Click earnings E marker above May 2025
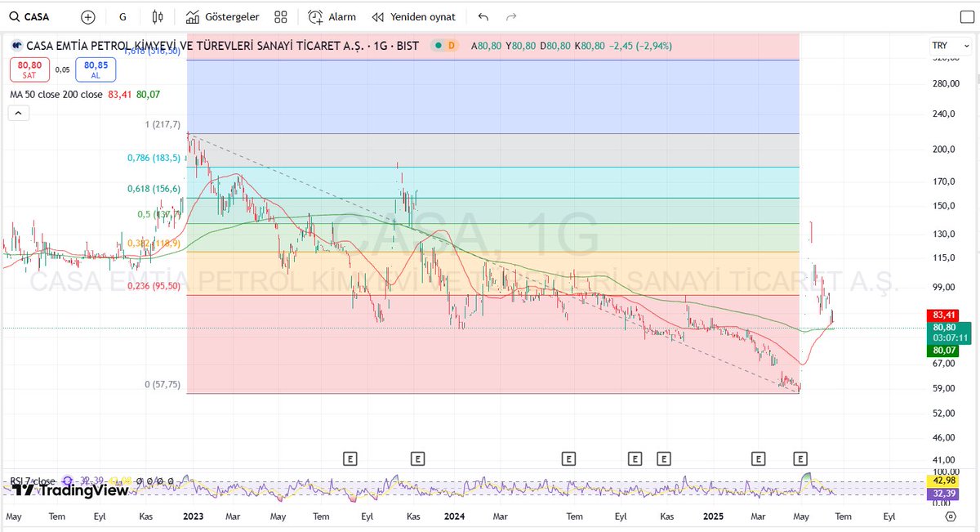 [x=800, y=458]
